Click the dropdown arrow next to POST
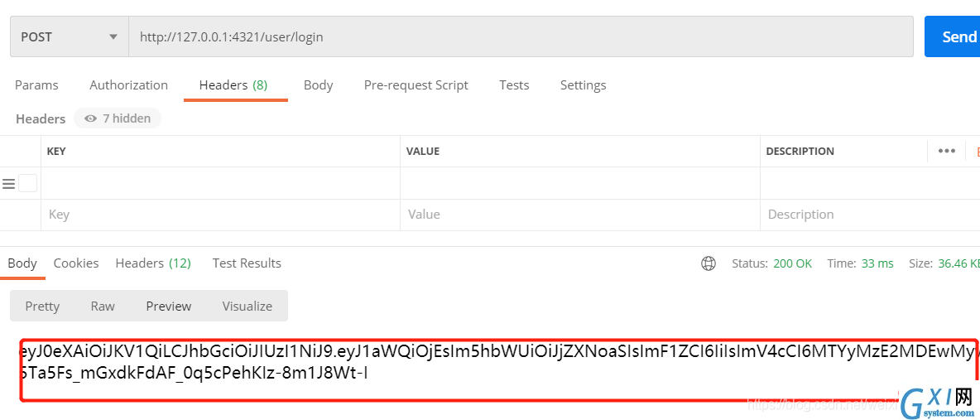 coord(113,37)
